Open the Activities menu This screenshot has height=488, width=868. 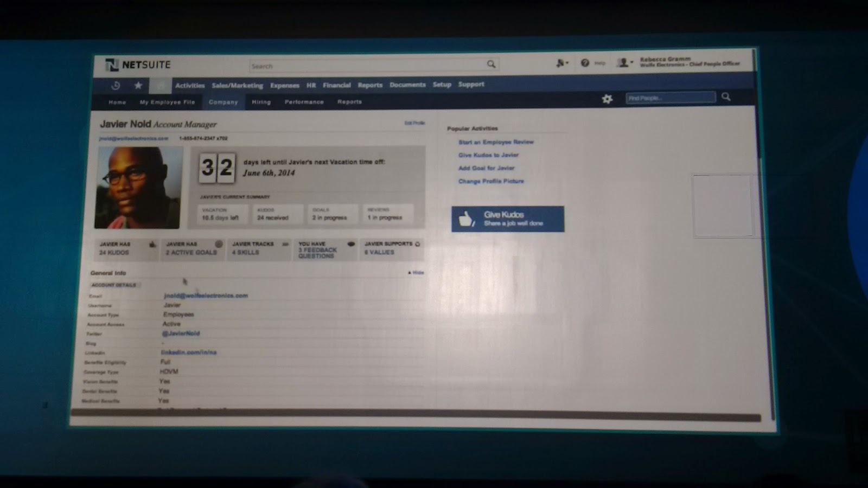pyautogui.click(x=190, y=86)
